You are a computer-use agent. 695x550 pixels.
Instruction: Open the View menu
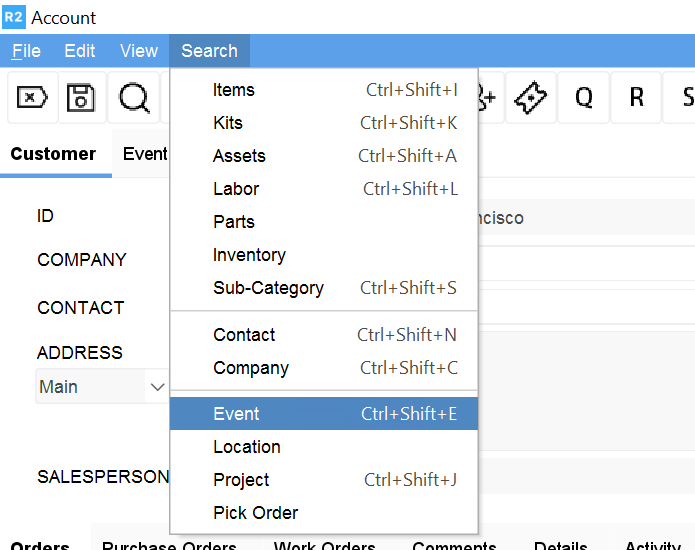[139, 51]
